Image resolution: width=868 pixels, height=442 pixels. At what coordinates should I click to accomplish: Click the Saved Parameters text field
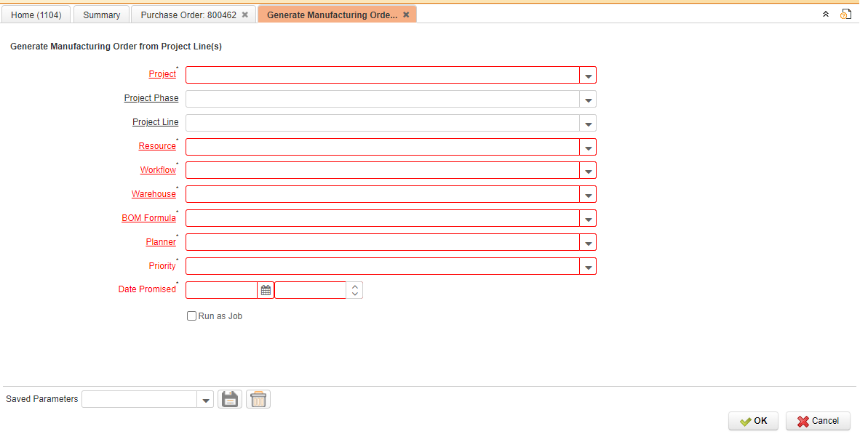(140, 399)
